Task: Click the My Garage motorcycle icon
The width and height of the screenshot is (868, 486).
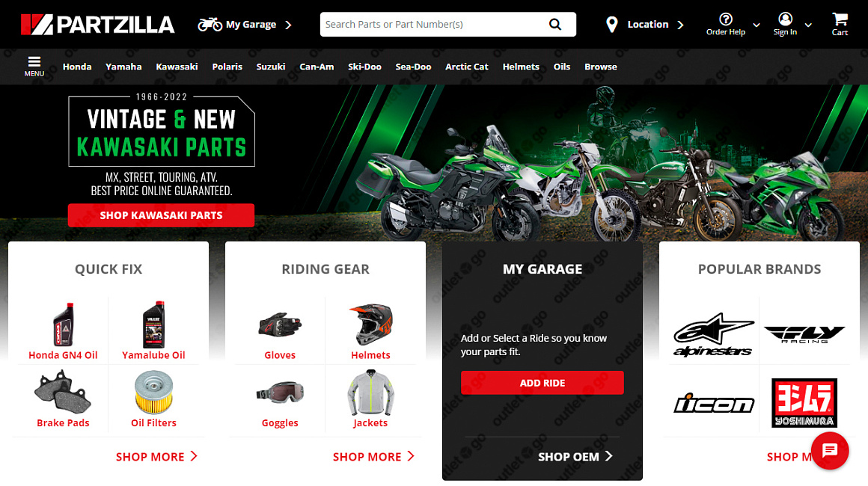Action: point(210,25)
